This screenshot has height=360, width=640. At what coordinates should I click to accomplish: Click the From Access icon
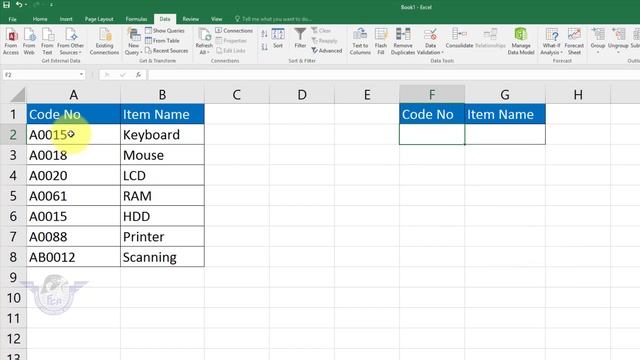[11, 41]
